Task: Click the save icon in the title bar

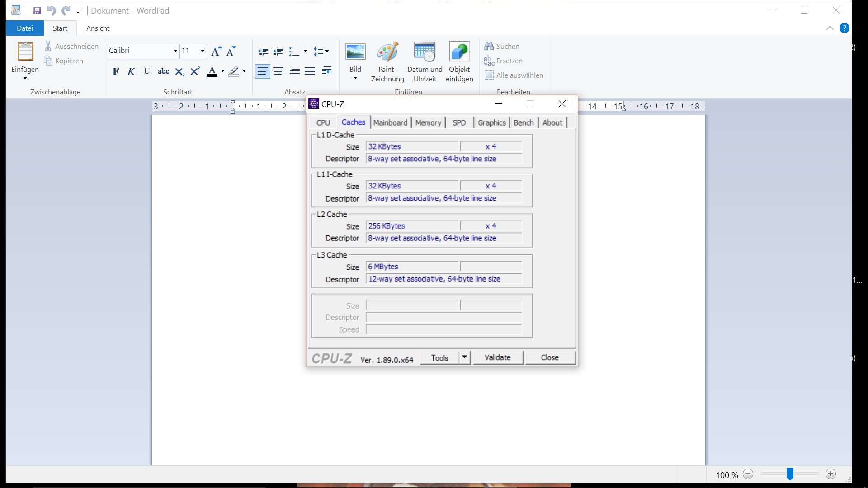Action: (x=37, y=11)
